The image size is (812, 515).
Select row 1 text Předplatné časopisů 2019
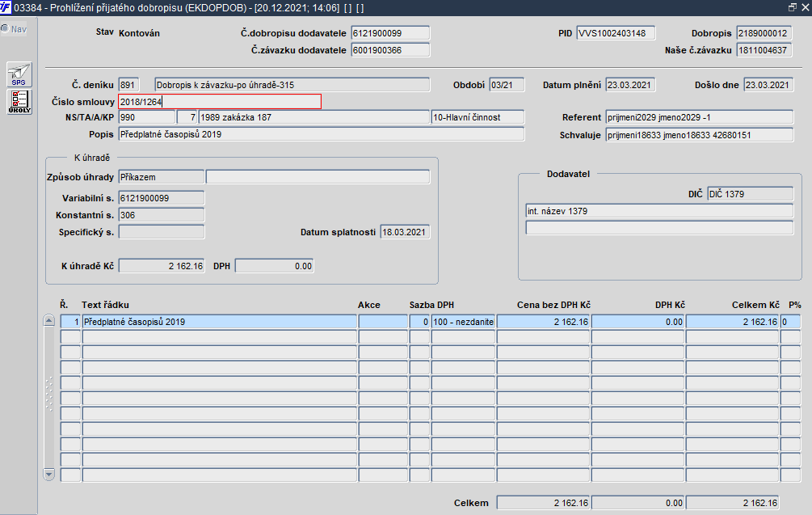click(219, 322)
